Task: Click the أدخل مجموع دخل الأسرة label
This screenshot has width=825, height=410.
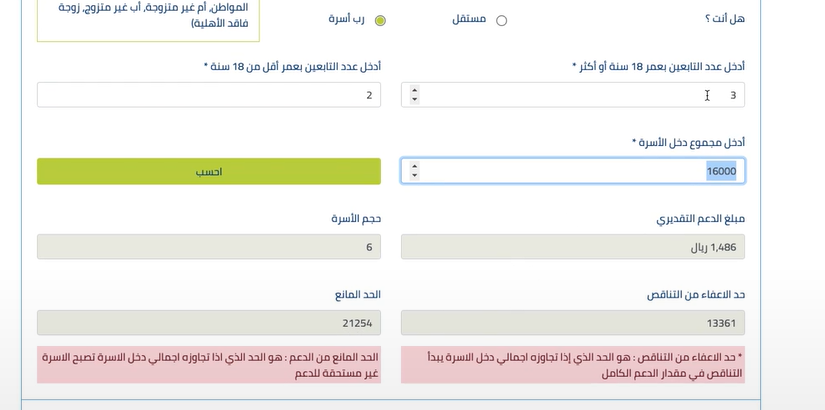Action: [688, 143]
